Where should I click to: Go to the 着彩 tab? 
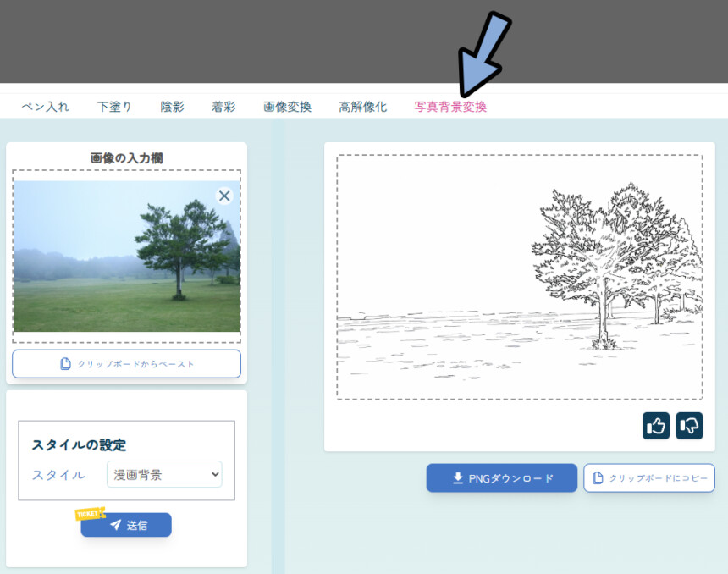pyautogui.click(x=223, y=107)
